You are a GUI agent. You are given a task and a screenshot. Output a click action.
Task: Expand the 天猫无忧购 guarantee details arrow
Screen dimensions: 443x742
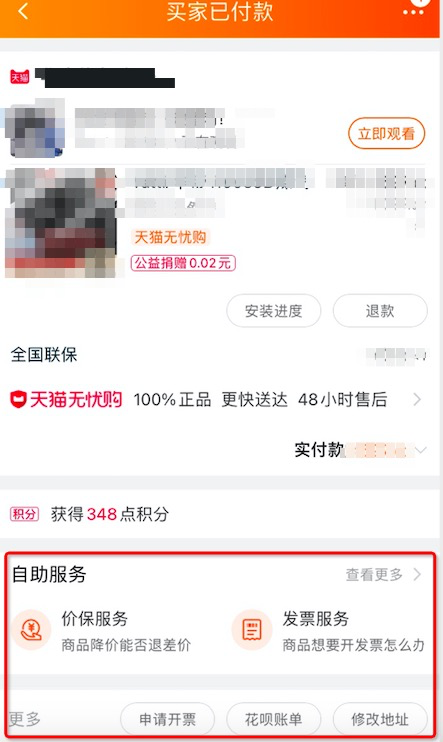pos(417,400)
